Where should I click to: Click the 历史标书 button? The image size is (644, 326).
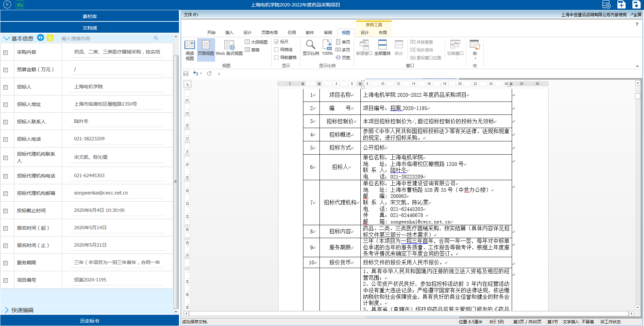90,321
